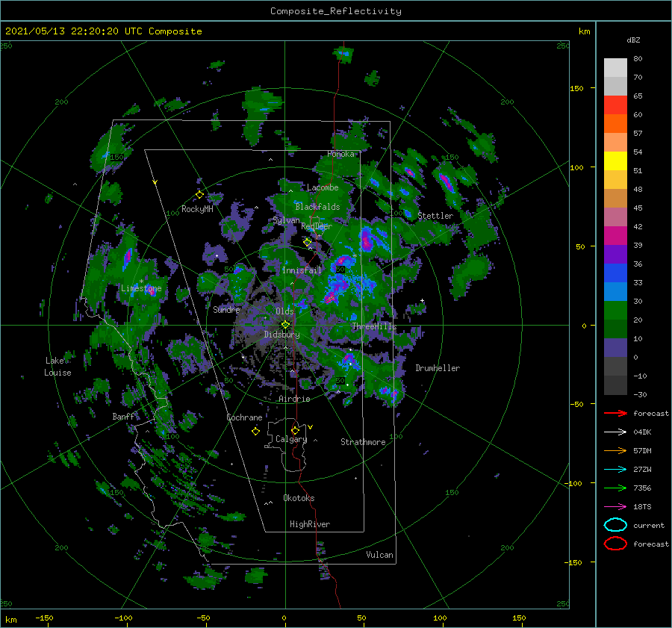Click the royal blue swatch in dBZ scale

click(615, 273)
